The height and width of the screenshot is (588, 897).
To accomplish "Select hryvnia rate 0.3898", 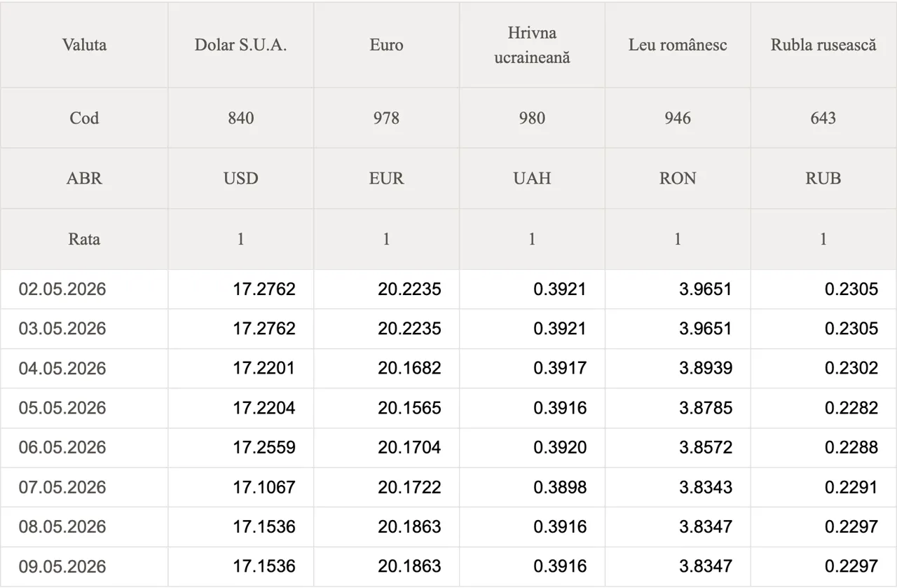I will (x=560, y=487).
